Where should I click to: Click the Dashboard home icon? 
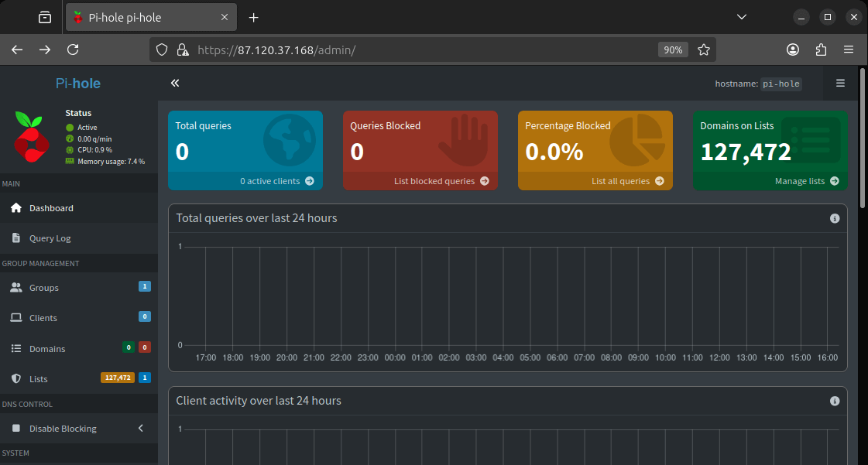[x=16, y=207]
